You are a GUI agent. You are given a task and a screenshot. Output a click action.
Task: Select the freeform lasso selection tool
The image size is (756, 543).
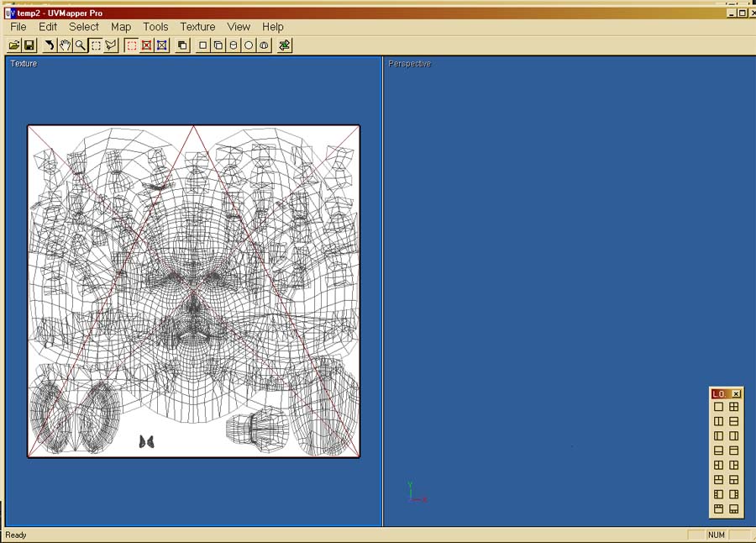click(x=111, y=45)
